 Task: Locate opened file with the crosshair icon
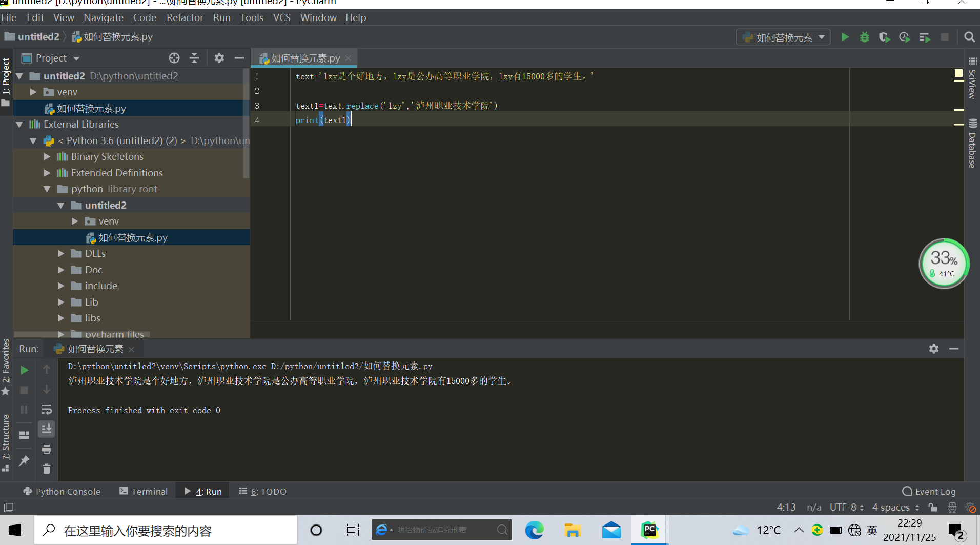(x=174, y=58)
